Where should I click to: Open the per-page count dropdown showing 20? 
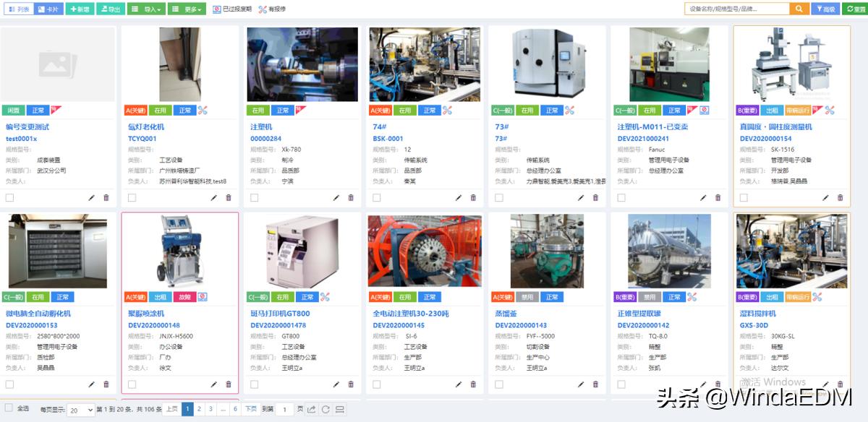80,410
